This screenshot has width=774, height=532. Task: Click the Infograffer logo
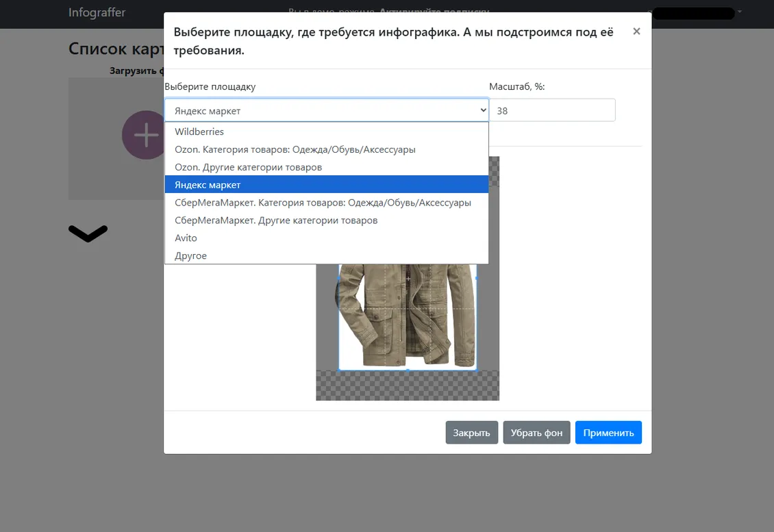pyautogui.click(x=97, y=12)
